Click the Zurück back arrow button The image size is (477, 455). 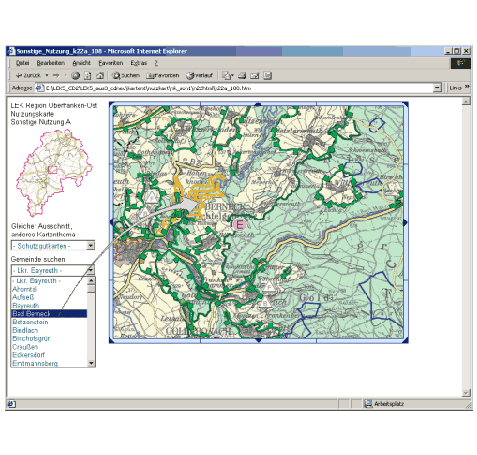[x=28, y=76]
